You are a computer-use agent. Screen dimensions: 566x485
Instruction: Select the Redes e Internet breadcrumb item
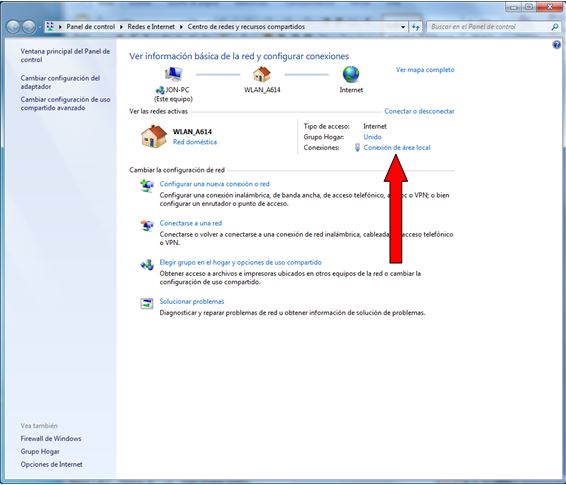tap(151, 27)
